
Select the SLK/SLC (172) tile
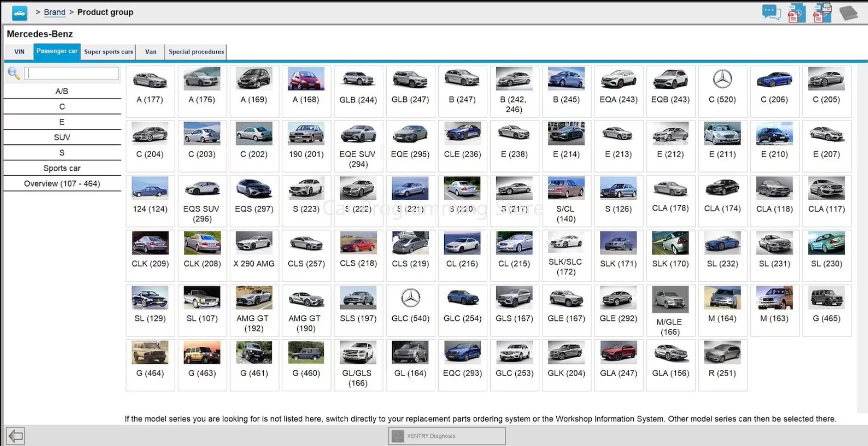[566, 255]
